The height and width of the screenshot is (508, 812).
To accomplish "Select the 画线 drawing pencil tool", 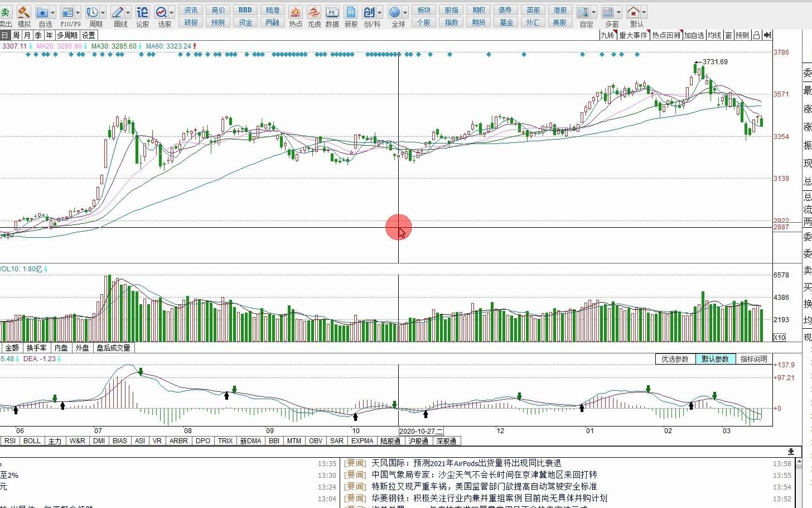I will 117,12.
